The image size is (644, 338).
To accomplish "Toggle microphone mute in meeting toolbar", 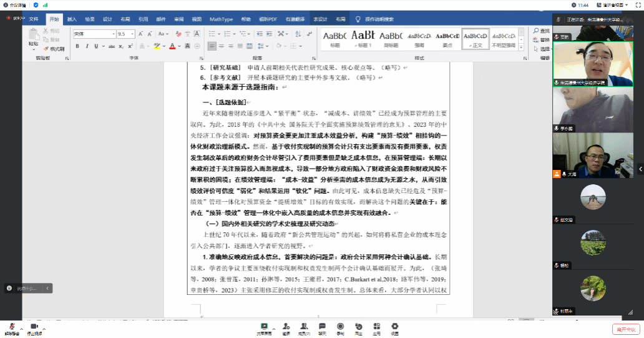I will (x=11, y=327).
